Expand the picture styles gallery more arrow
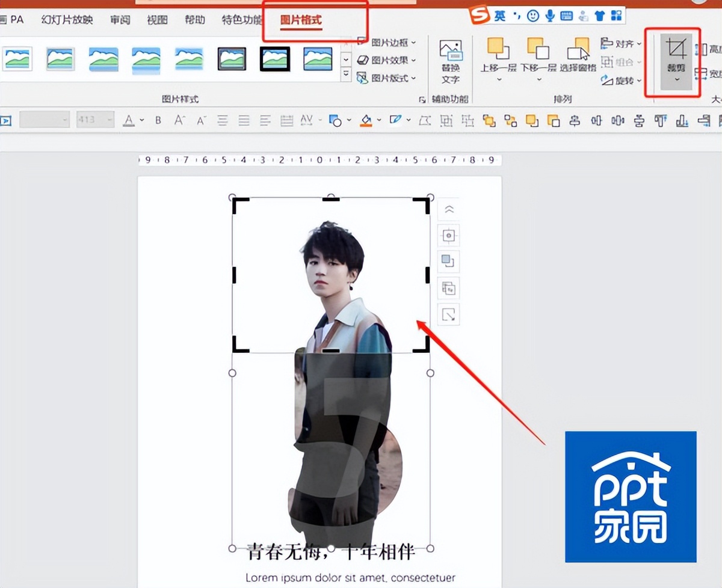 346,74
